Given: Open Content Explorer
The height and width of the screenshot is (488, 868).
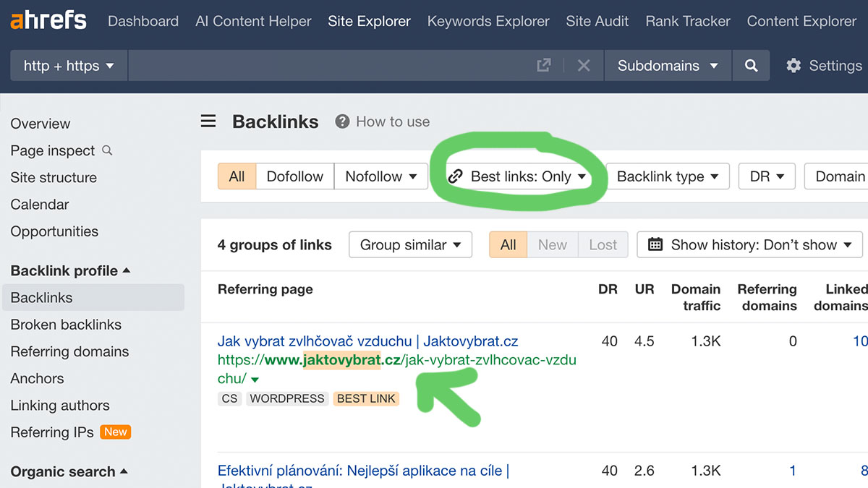Looking at the screenshot, I should pyautogui.click(x=801, y=21).
